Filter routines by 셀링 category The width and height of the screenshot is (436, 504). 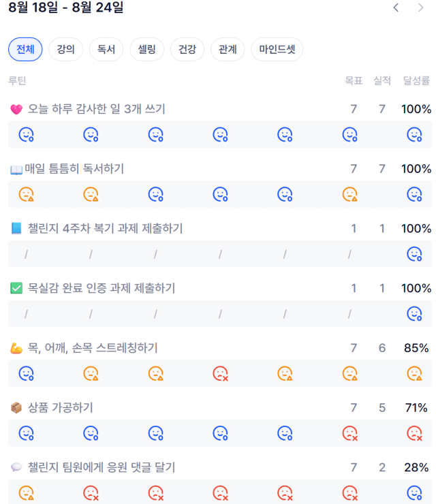[147, 49]
